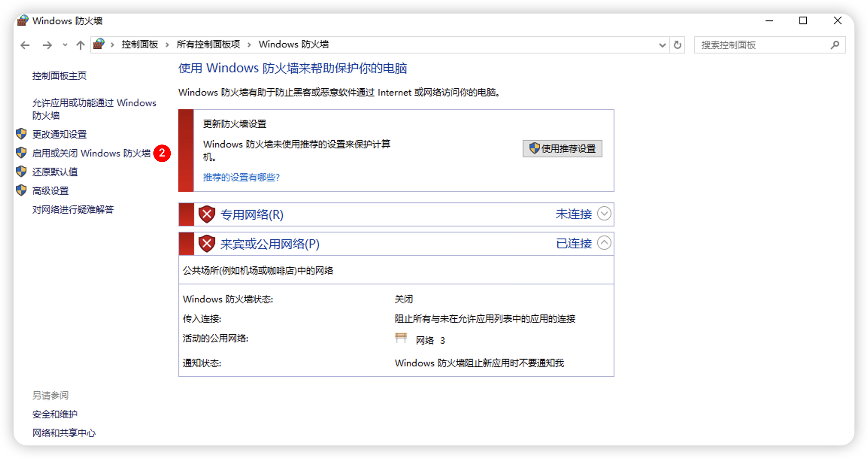Click the 使用推荐设置 button
This screenshot has height=459, width=868.
coord(562,148)
